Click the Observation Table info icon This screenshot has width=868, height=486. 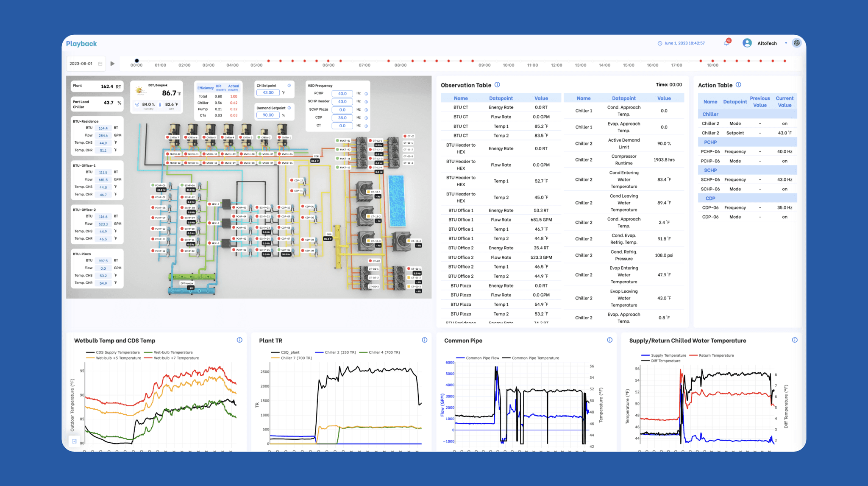tap(497, 85)
